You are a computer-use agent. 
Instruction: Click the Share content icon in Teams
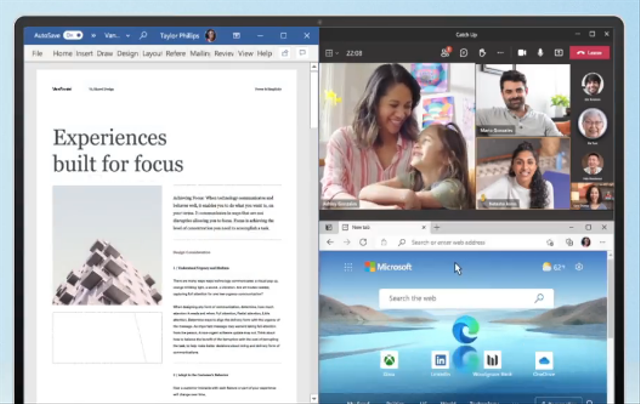click(x=558, y=53)
